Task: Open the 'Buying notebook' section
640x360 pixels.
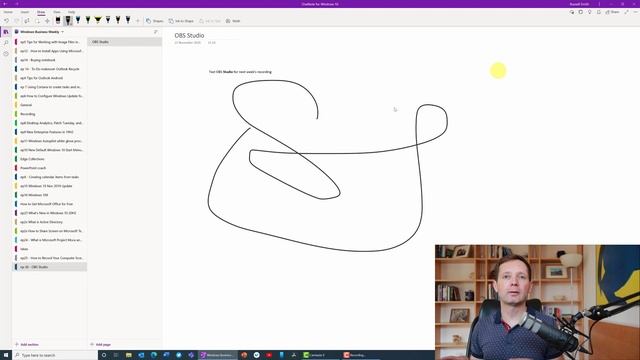Action: coord(50,60)
